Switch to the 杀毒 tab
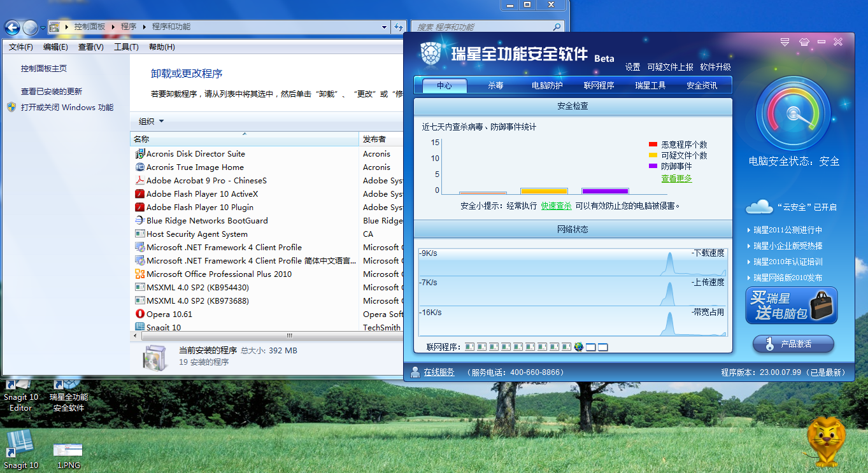 (495, 85)
